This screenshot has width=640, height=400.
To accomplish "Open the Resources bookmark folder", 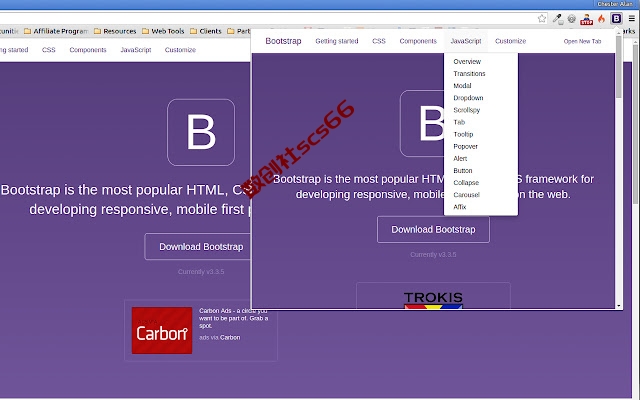I will point(115,31).
